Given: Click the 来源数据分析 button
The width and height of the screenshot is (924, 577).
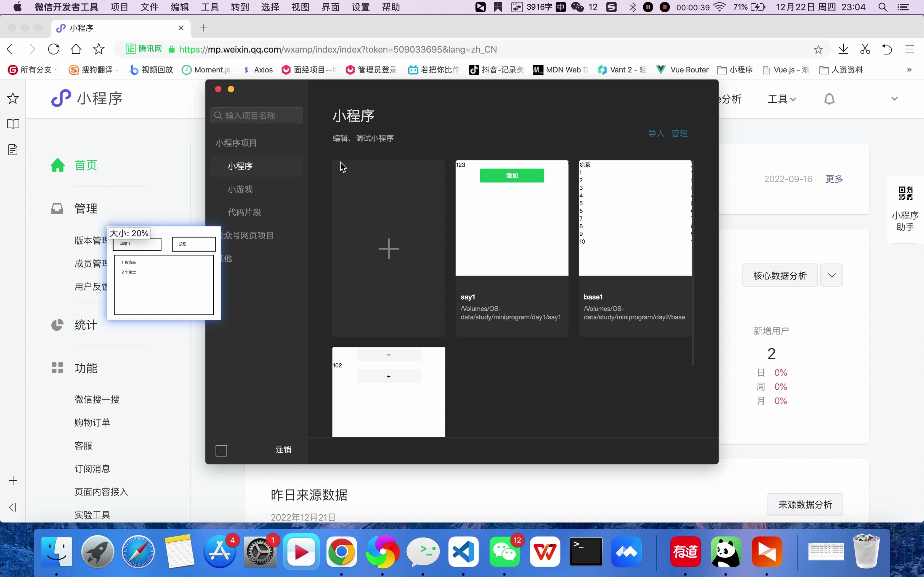Looking at the screenshot, I should tap(805, 505).
